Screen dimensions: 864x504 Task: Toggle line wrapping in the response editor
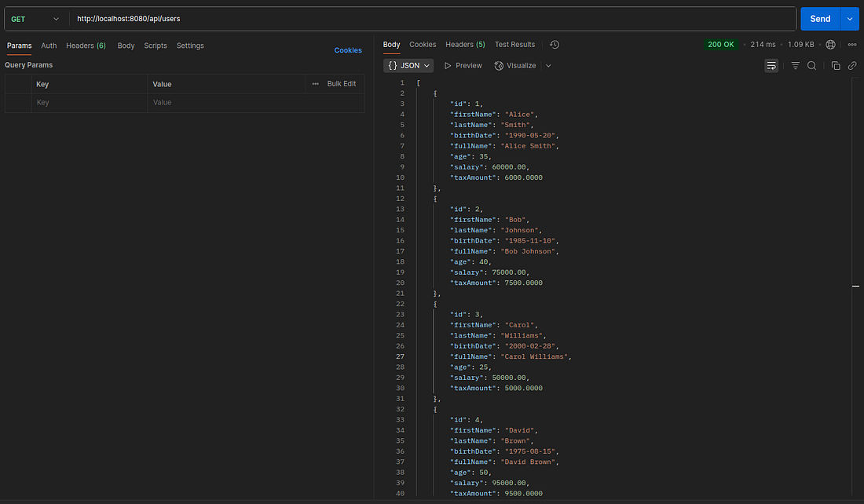click(771, 65)
